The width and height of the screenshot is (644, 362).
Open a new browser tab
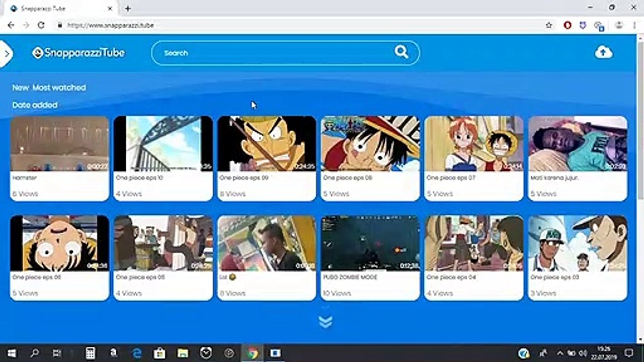[128, 9]
